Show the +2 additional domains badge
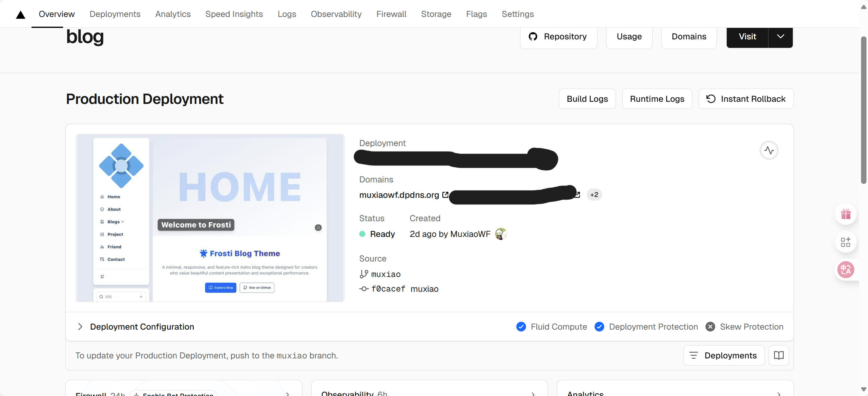 pos(594,195)
